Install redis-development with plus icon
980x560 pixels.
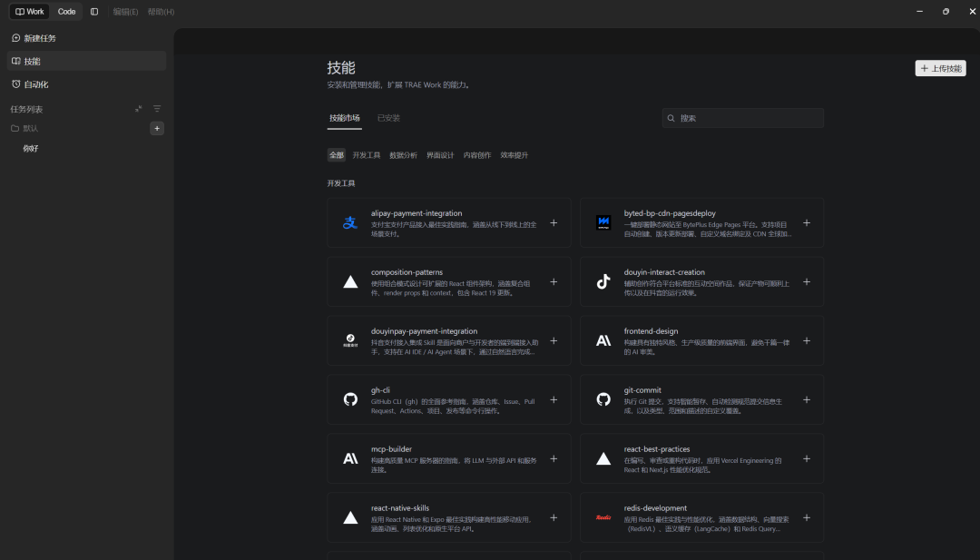(807, 517)
